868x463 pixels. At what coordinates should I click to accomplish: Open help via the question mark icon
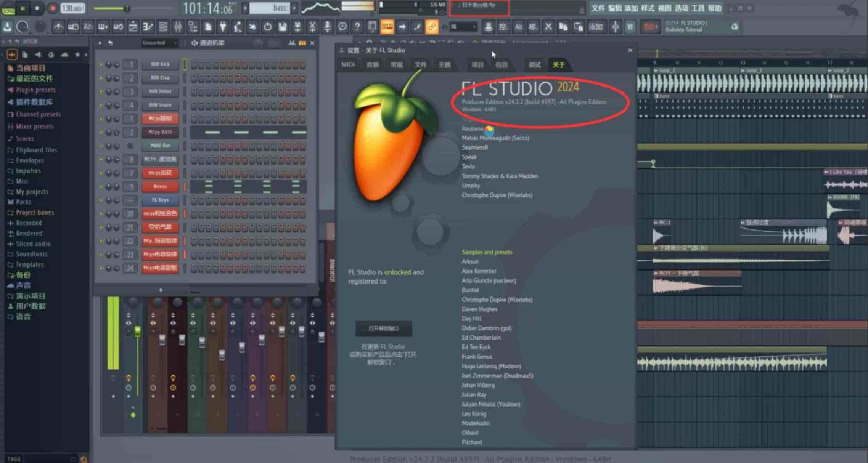tap(357, 27)
